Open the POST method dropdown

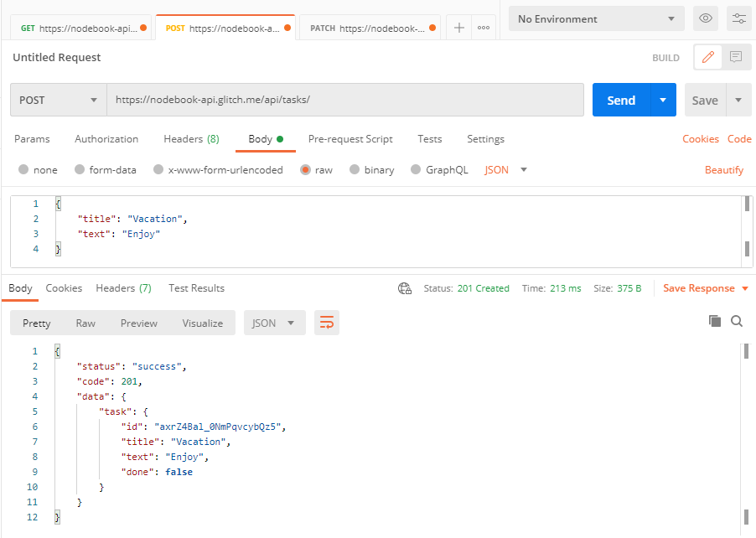(58, 100)
